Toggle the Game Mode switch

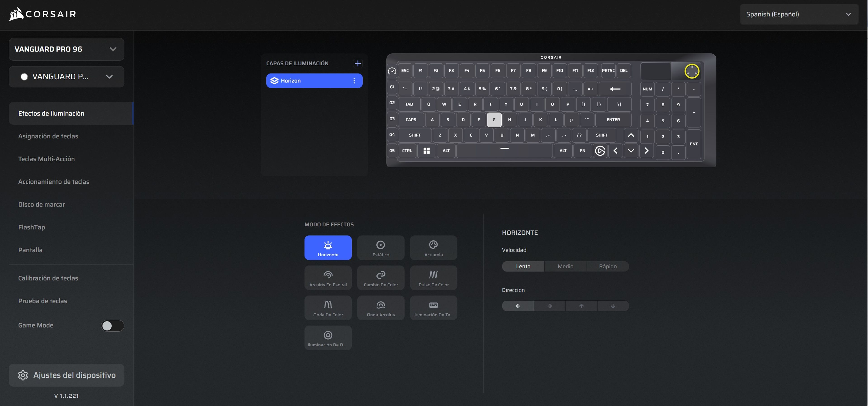point(113,325)
